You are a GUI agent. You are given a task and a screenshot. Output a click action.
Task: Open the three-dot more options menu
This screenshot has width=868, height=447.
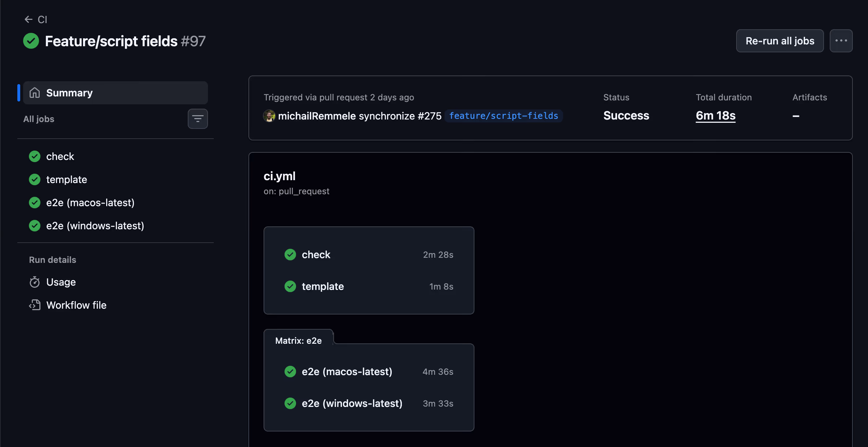841,41
